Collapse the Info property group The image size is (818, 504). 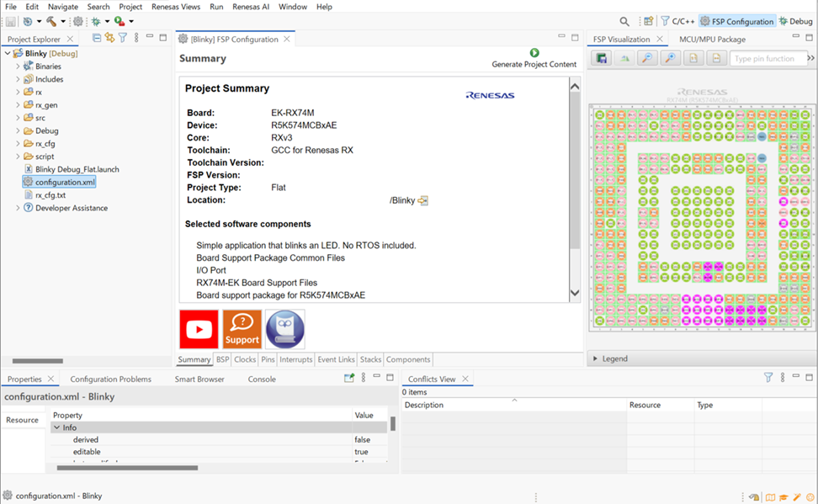pyautogui.click(x=57, y=427)
